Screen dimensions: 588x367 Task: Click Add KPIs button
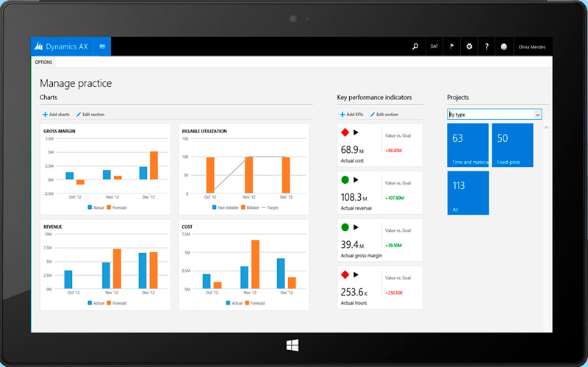tap(351, 115)
